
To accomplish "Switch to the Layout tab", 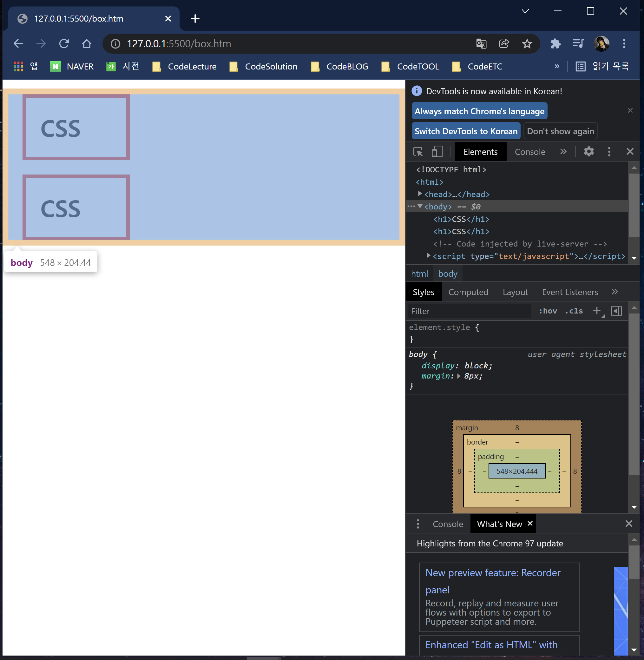I will 515,292.
